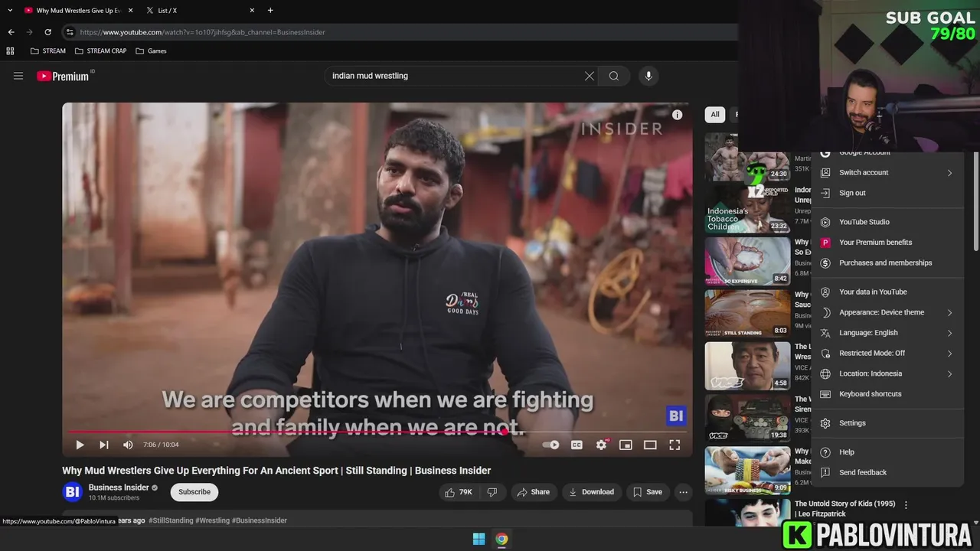The image size is (980, 551).
Task: Close the Why Mud Wrestlers tab
Action: (130, 11)
